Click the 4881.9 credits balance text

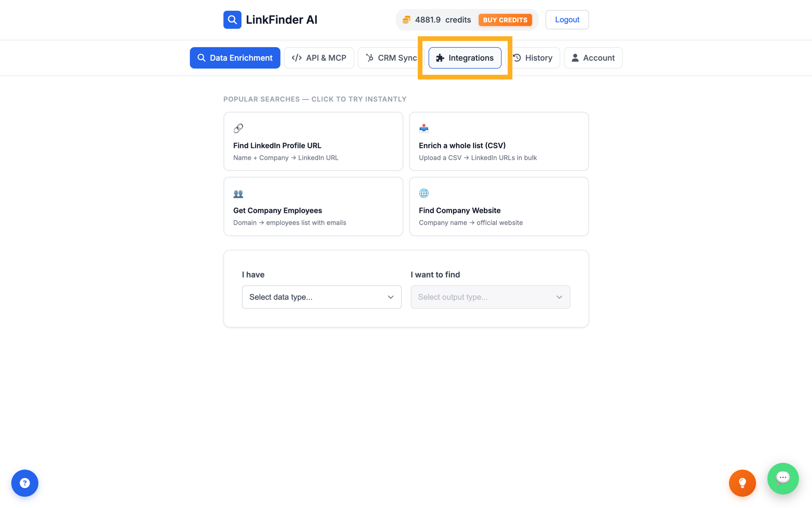click(x=443, y=20)
